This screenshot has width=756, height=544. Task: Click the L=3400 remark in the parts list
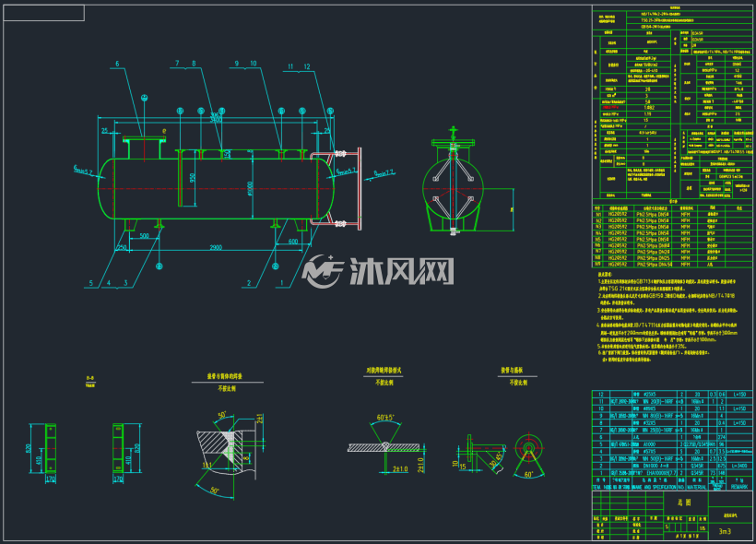739,466
